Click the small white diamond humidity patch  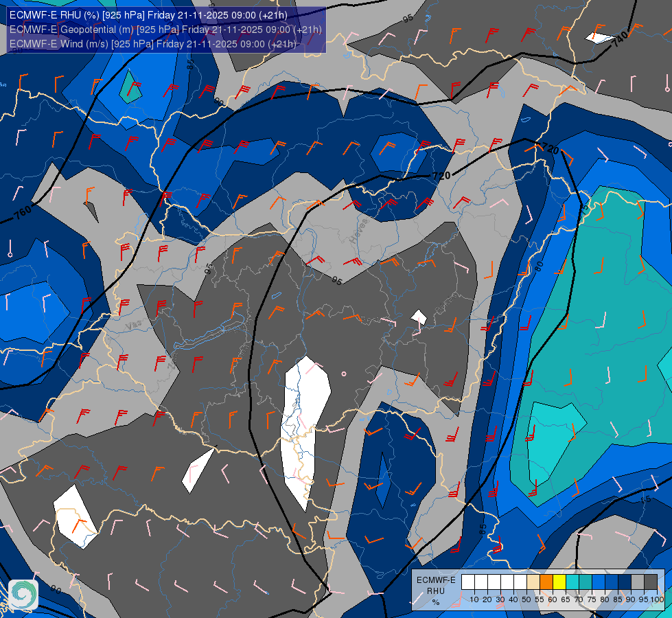coord(419,317)
